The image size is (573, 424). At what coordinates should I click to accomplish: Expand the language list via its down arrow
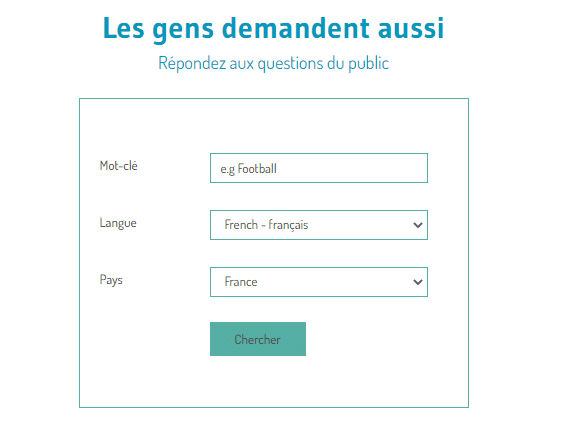tap(418, 225)
